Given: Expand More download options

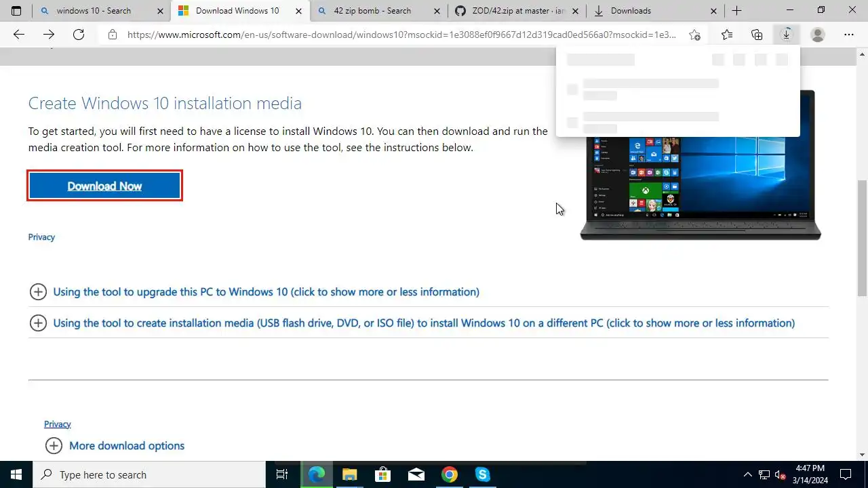Looking at the screenshot, I should (x=115, y=446).
